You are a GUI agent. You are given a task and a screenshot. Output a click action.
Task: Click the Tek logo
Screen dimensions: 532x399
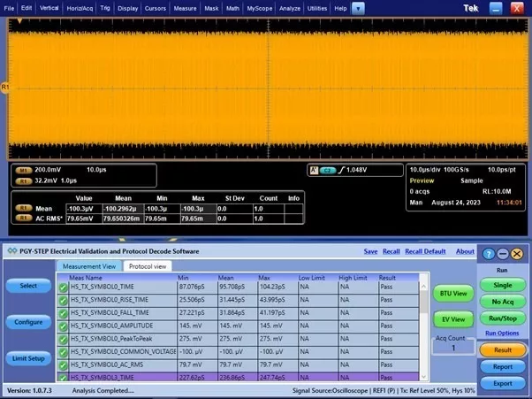point(471,8)
